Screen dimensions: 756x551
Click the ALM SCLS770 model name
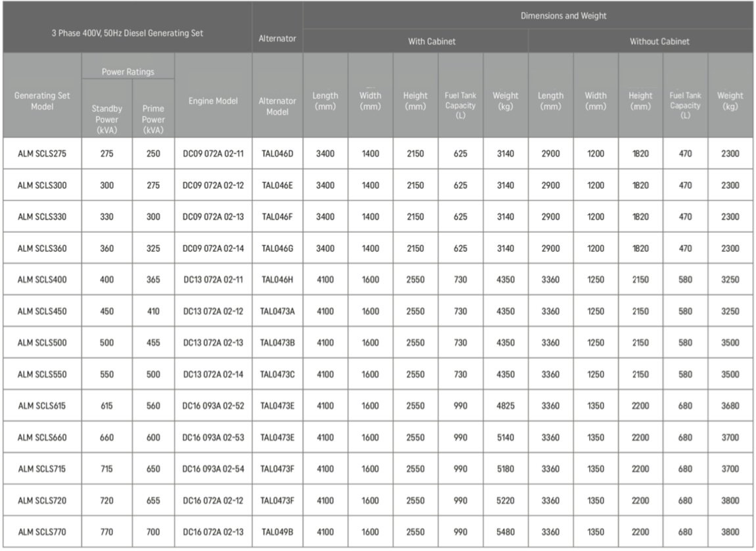[x=42, y=532]
